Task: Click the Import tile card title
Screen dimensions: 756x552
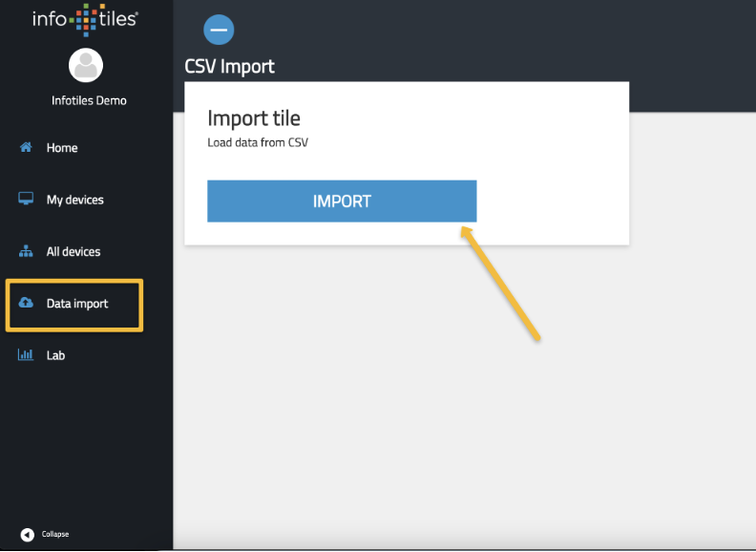Action: pos(254,118)
